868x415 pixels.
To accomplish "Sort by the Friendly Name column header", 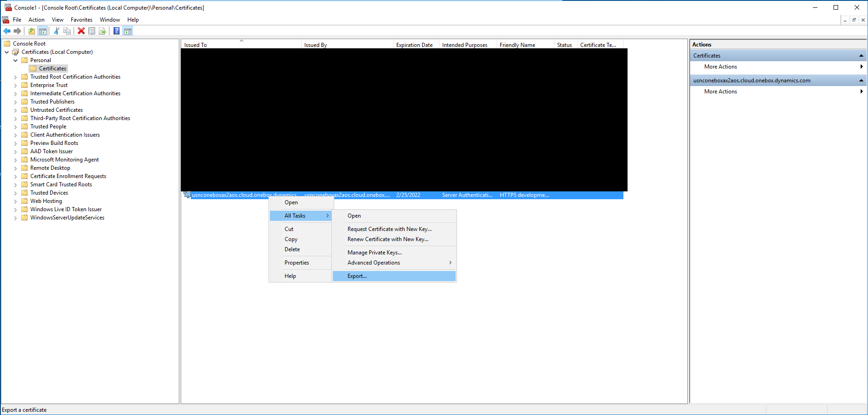I will 525,45.
